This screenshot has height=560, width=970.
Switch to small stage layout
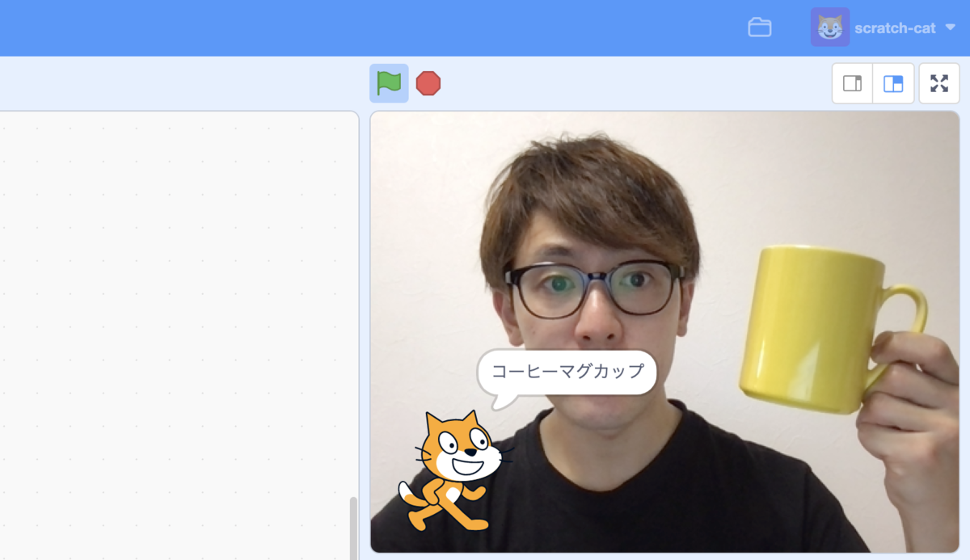pos(853,83)
